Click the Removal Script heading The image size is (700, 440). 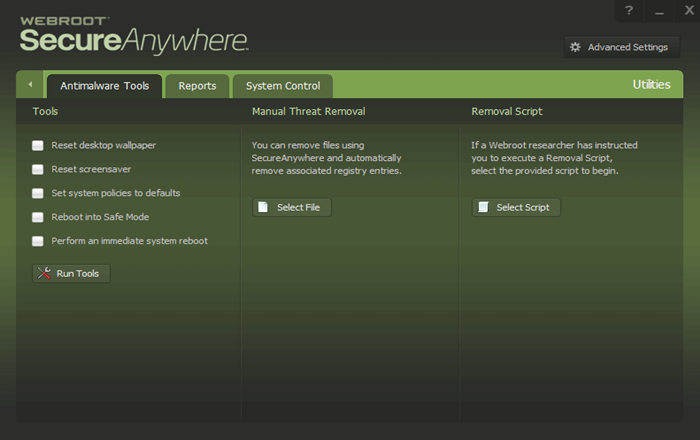coord(507,111)
